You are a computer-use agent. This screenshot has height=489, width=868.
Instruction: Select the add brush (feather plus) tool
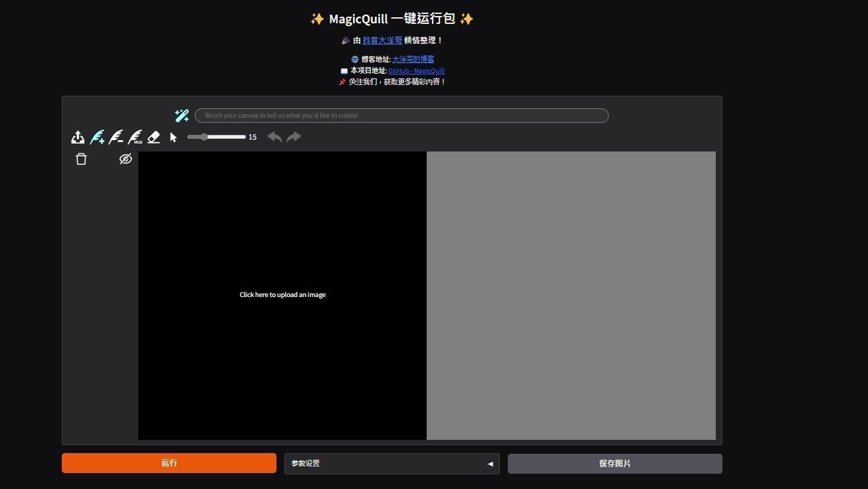pos(97,137)
